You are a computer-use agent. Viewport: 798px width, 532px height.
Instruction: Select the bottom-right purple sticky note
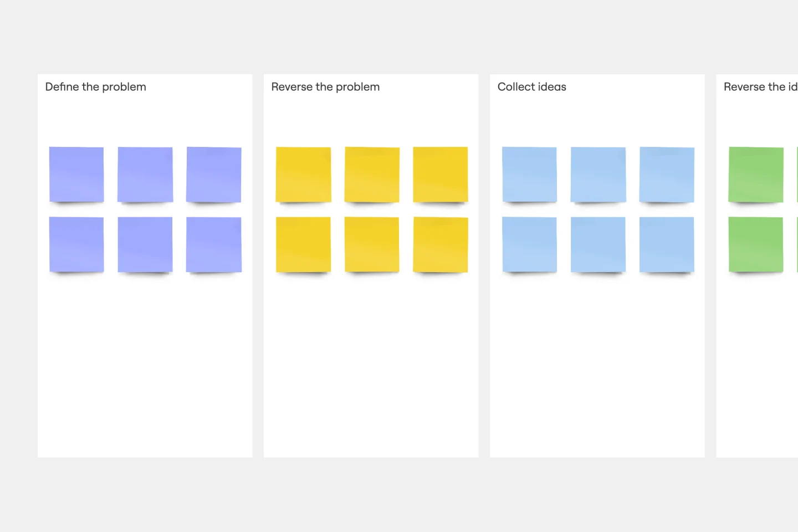pos(214,244)
